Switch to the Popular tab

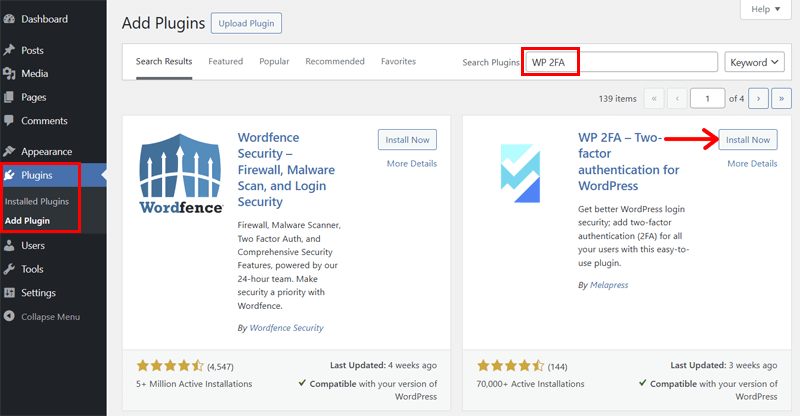tap(274, 61)
